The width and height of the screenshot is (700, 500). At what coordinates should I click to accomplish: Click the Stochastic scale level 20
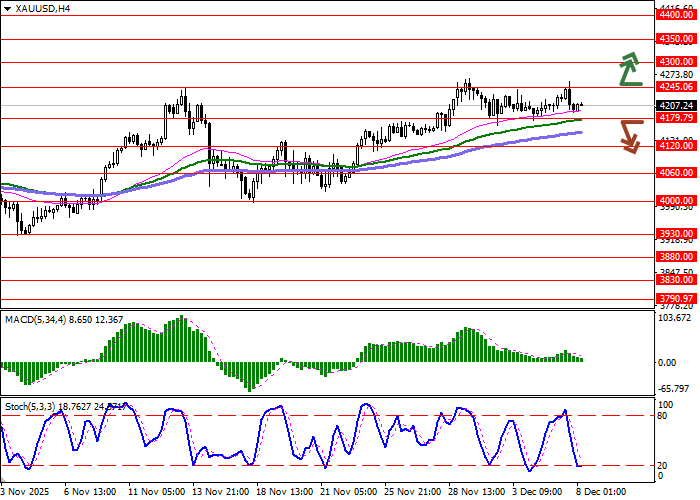[x=662, y=466]
